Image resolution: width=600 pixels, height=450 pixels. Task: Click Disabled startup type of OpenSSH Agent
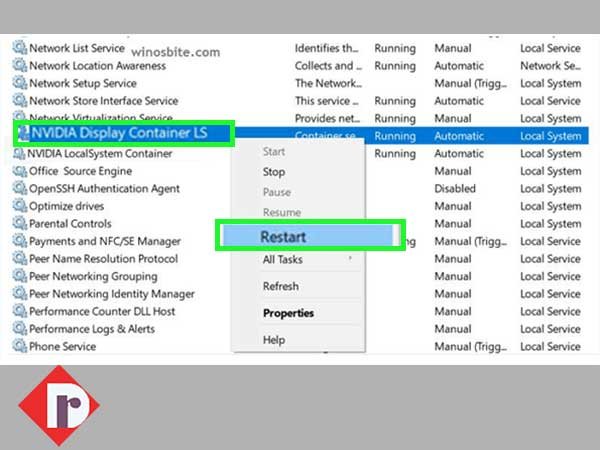point(455,189)
